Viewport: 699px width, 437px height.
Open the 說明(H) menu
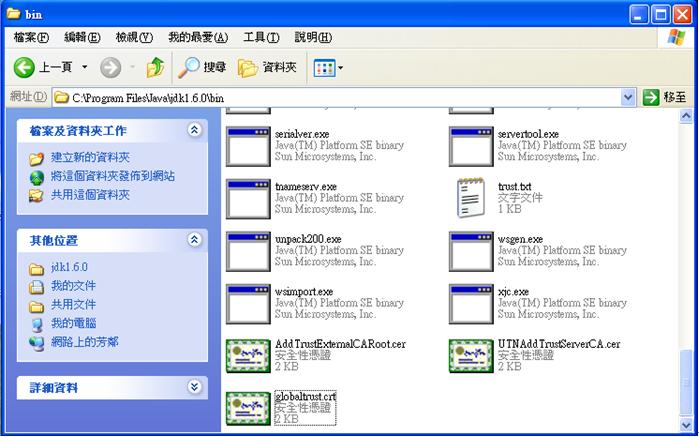(313, 37)
